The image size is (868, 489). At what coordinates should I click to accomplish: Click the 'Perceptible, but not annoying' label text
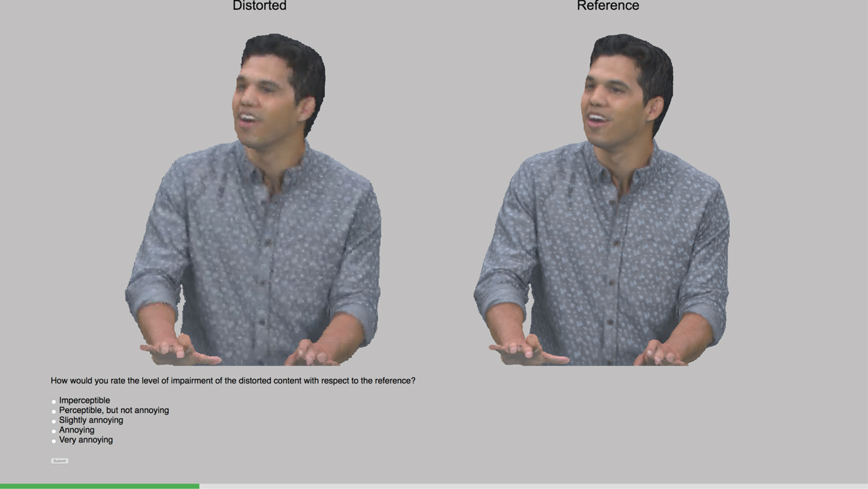[113, 410]
